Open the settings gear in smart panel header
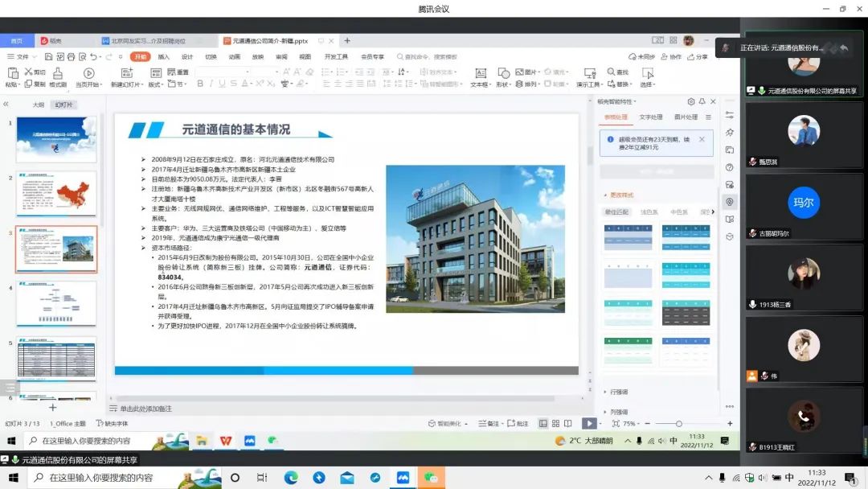The height and width of the screenshot is (489, 868). pos(691,101)
